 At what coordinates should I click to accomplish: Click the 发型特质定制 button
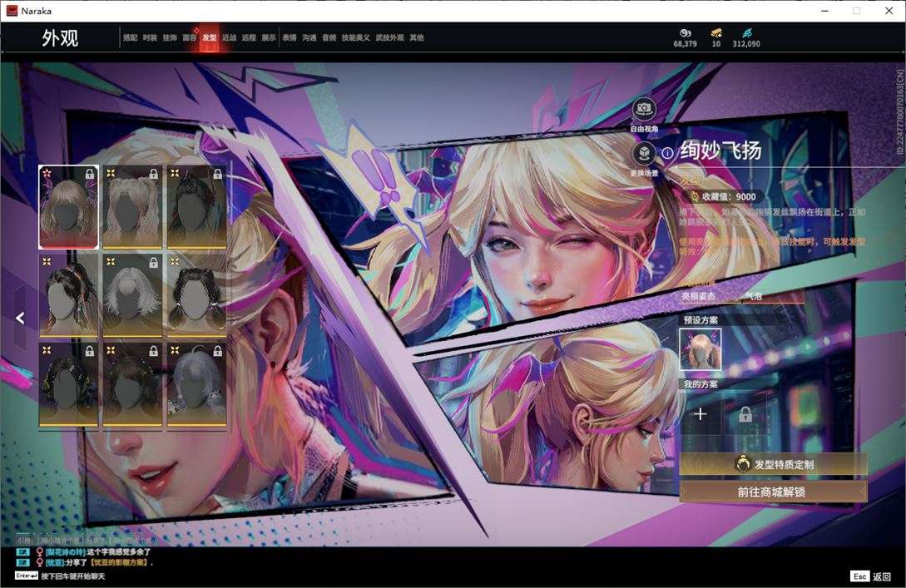click(773, 464)
